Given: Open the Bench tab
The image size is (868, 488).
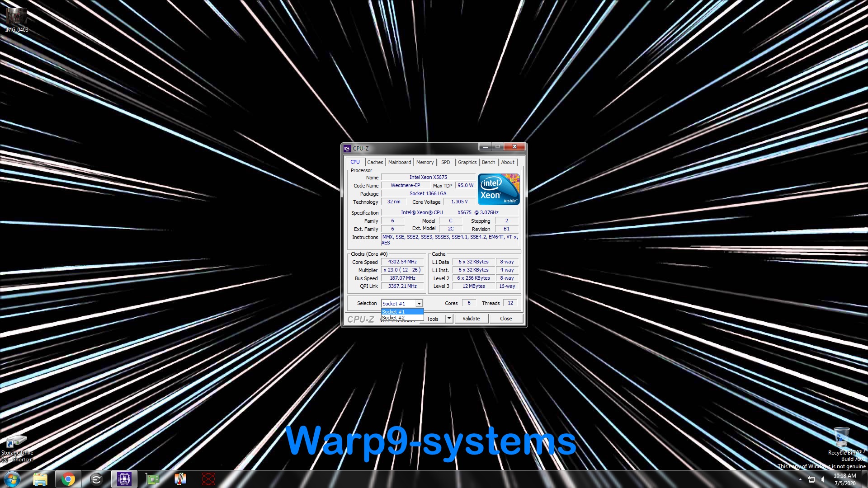Looking at the screenshot, I should pyautogui.click(x=488, y=162).
